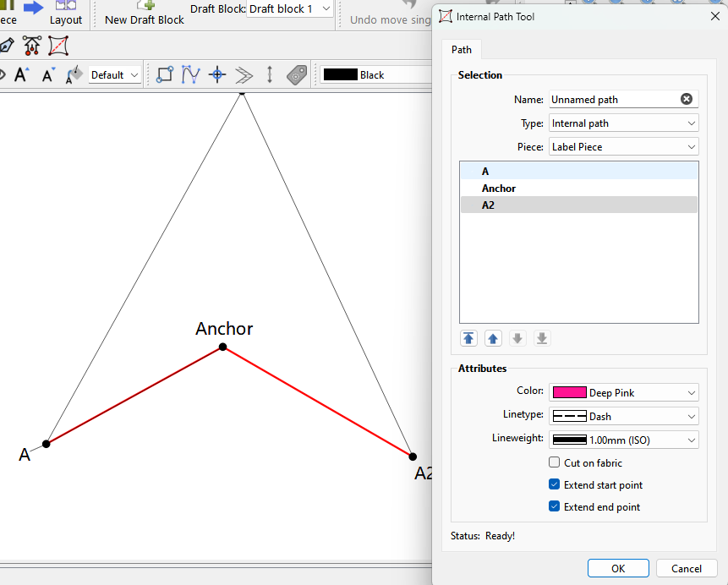Open the Deep Pink color selector

click(x=623, y=392)
